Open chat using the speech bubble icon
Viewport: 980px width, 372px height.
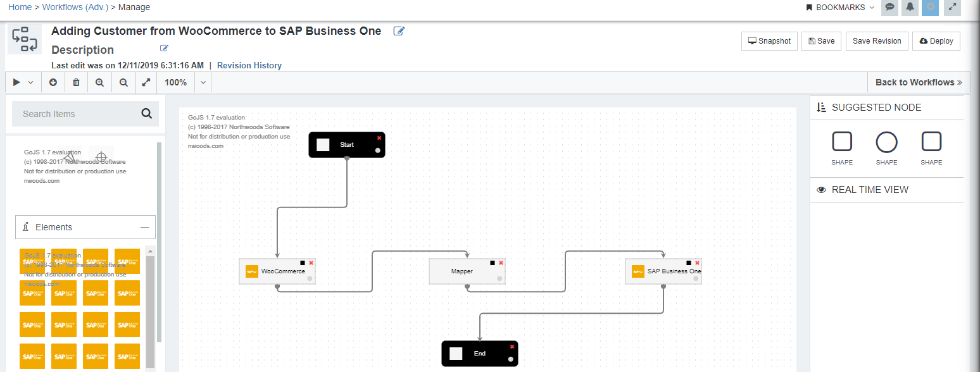click(x=889, y=7)
